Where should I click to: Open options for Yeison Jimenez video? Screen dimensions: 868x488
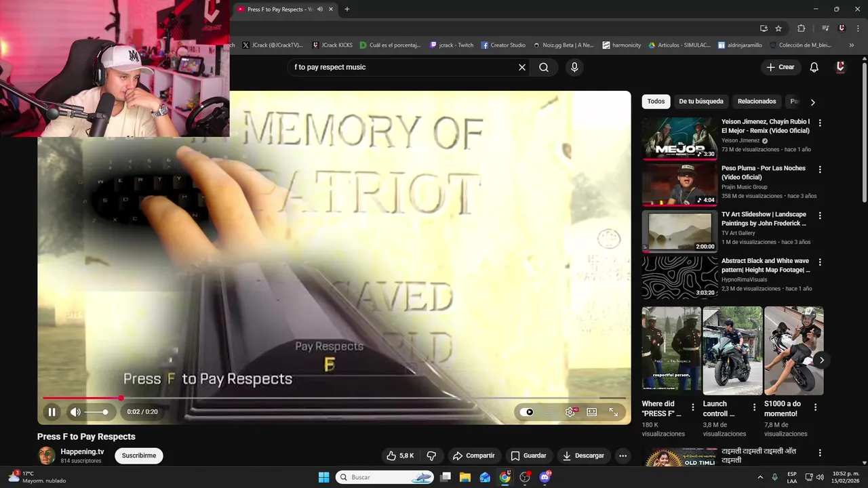[x=820, y=123]
